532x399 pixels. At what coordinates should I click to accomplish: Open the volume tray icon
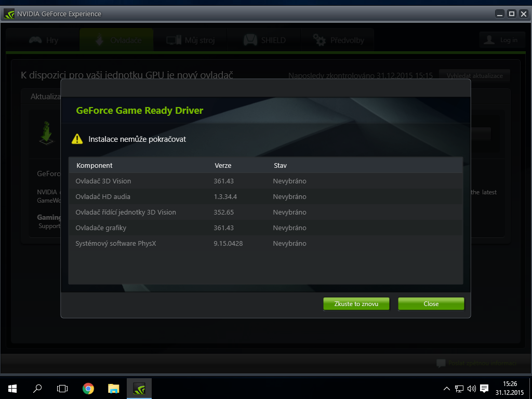point(472,389)
